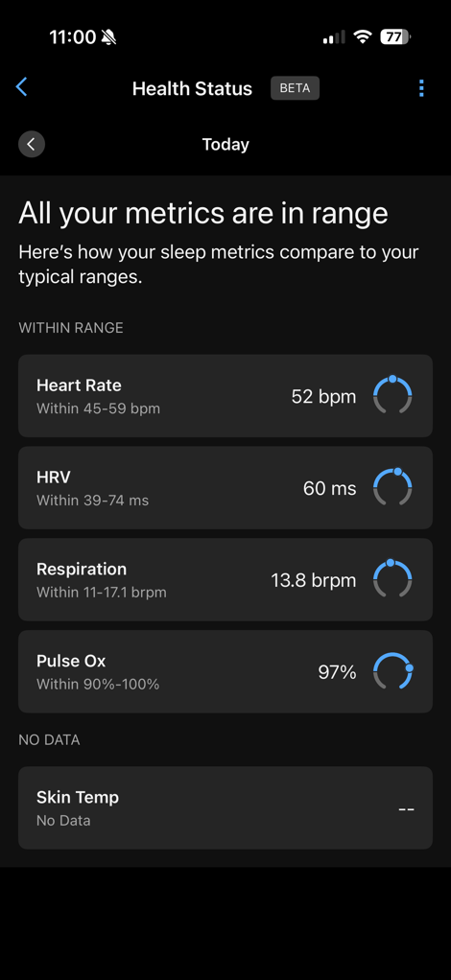Image resolution: width=451 pixels, height=980 pixels.
Task: Go to previous day with circled chevron
Action: click(32, 145)
